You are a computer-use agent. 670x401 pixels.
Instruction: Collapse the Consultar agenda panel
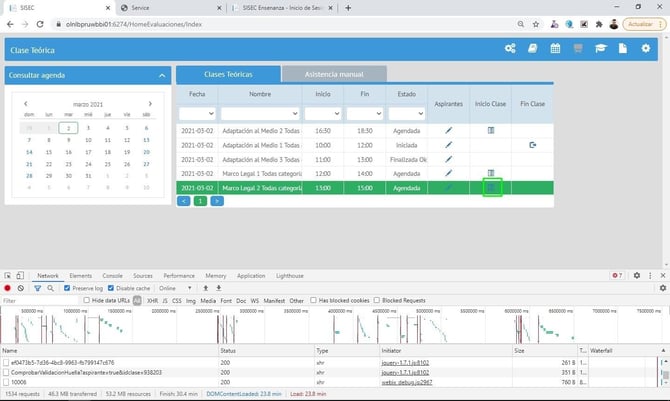(162, 75)
